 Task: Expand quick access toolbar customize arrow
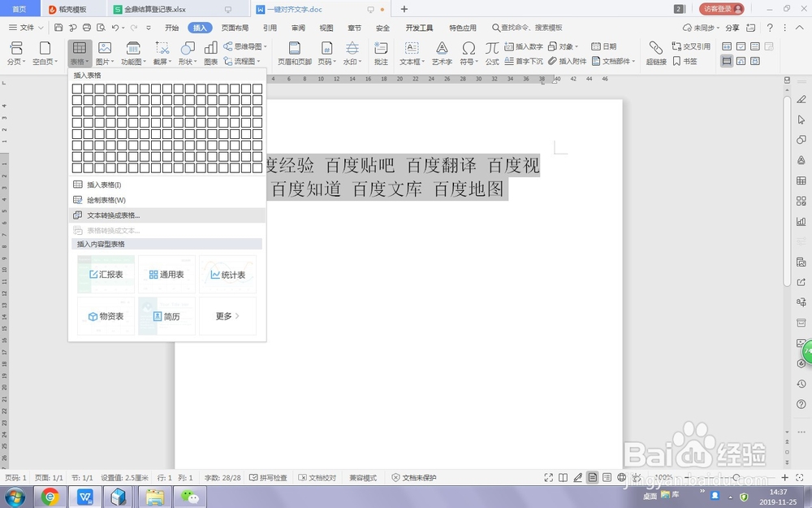(x=149, y=28)
